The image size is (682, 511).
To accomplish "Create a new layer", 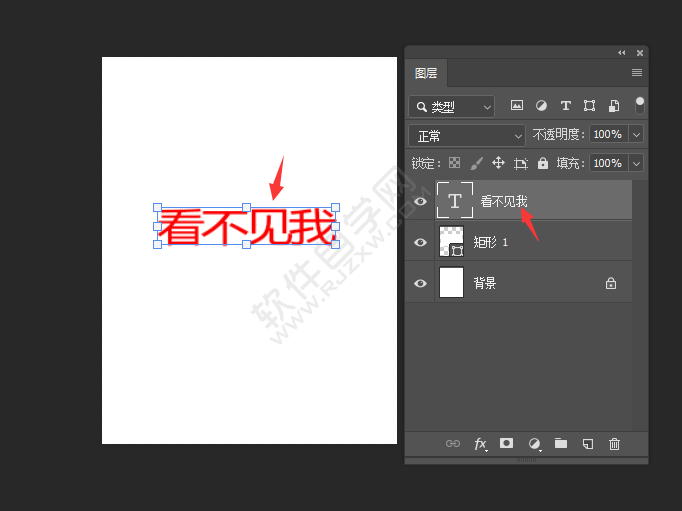I will point(588,444).
